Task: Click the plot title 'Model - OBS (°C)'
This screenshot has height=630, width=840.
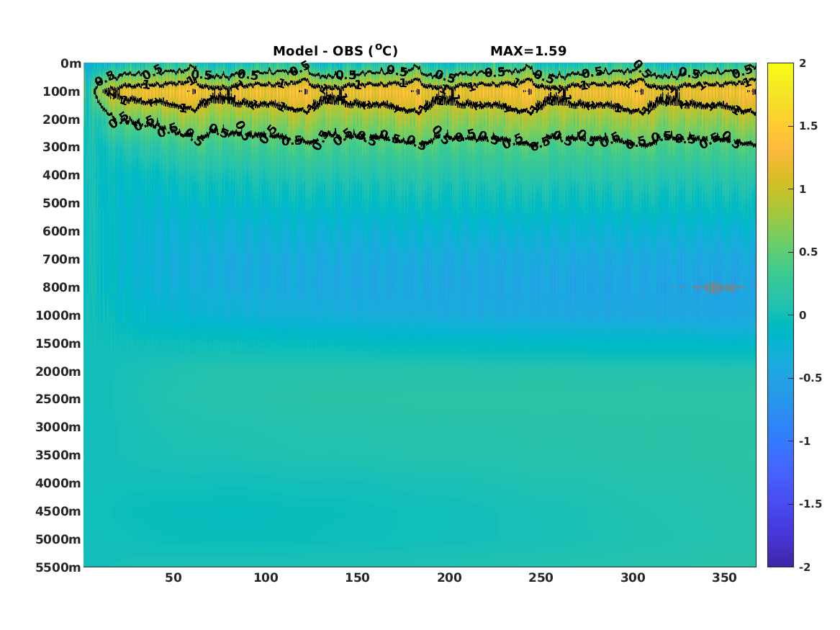Action: point(335,50)
